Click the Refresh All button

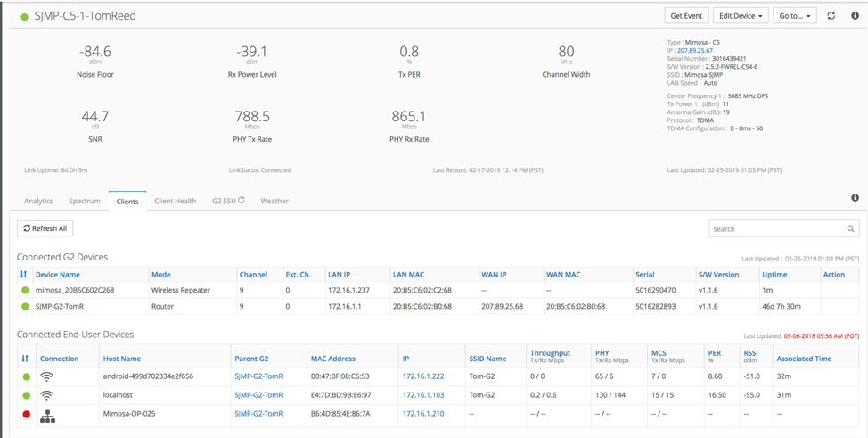click(x=45, y=228)
